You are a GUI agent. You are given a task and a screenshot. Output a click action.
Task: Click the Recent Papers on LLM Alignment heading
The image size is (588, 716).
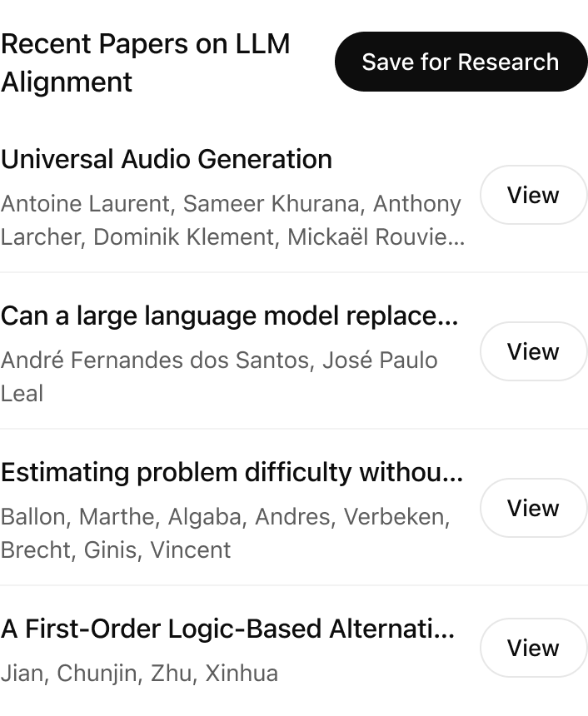click(x=146, y=62)
